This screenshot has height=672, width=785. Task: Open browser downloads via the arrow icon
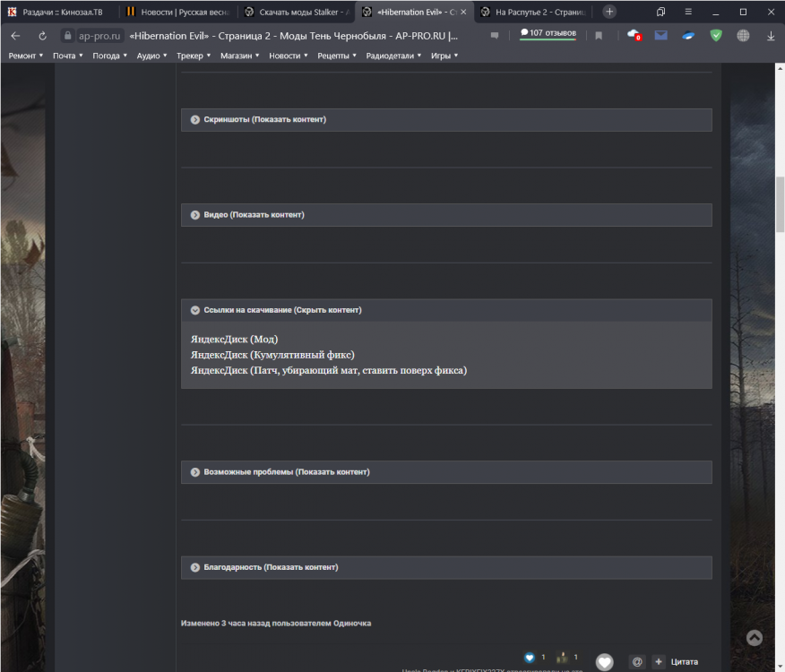771,36
